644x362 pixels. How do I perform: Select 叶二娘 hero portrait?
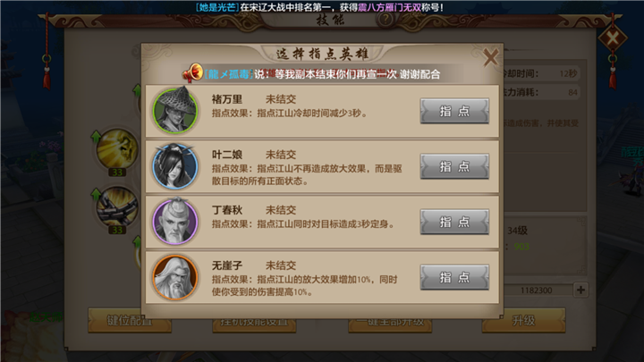coord(175,166)
